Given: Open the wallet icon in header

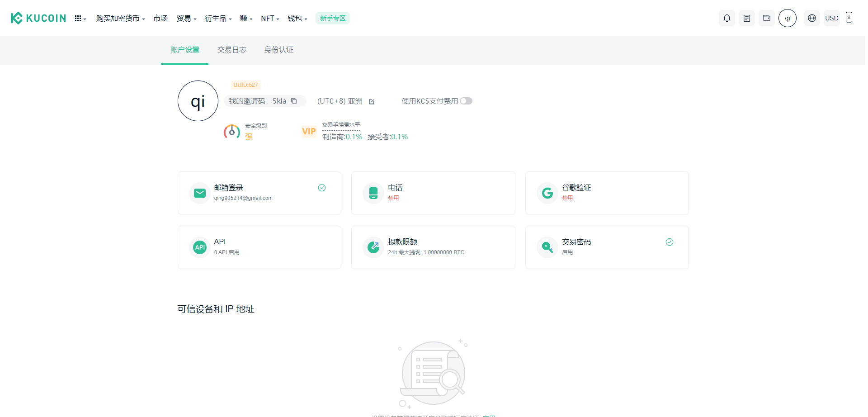Looking at the screenshot, I should [x=766, y=18].
